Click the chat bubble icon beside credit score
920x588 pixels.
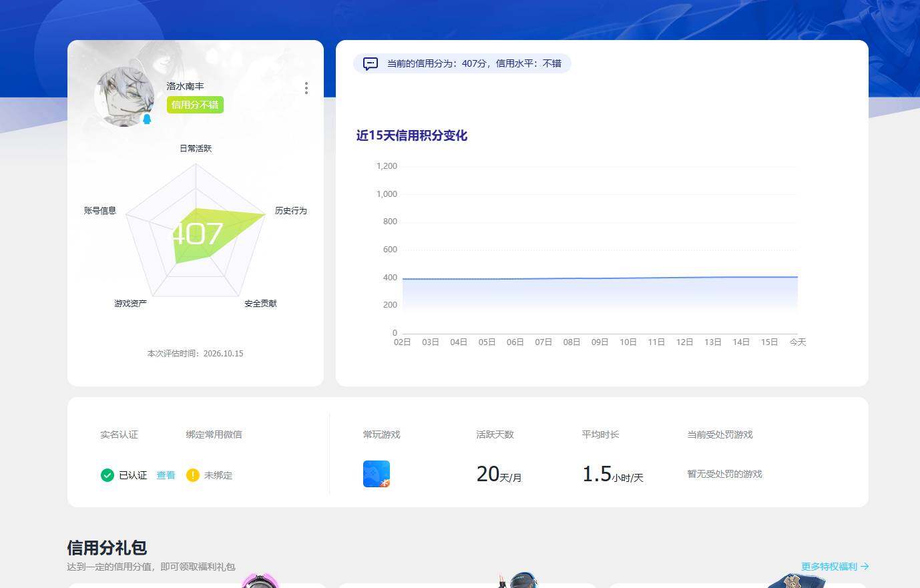click(371, 64)
